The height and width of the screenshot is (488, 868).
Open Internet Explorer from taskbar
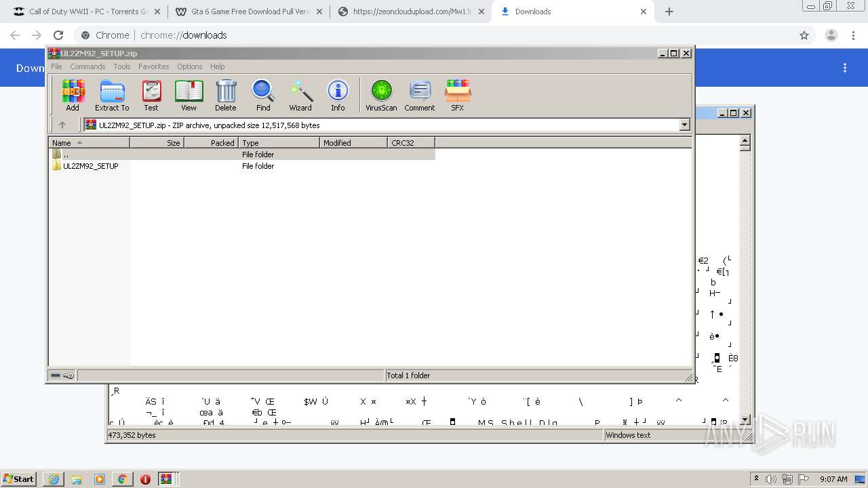click(54, 479)
